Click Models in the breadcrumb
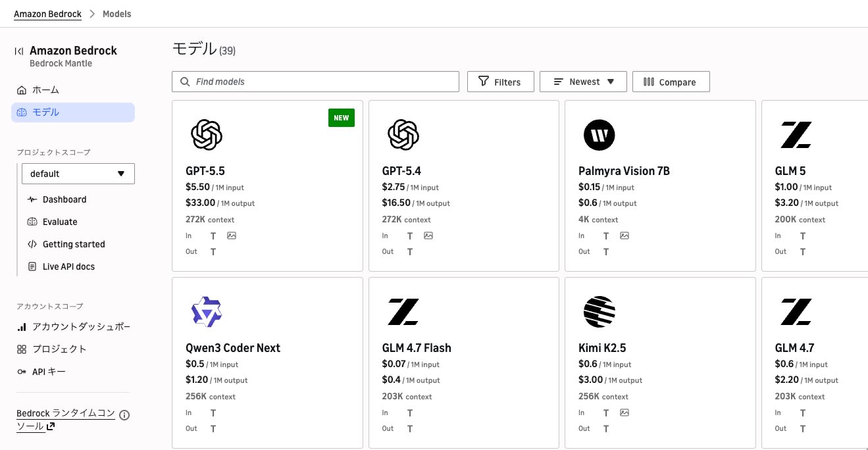Image resolution: width=868 pixels, height=450 pixels. [x=117, y=14]
